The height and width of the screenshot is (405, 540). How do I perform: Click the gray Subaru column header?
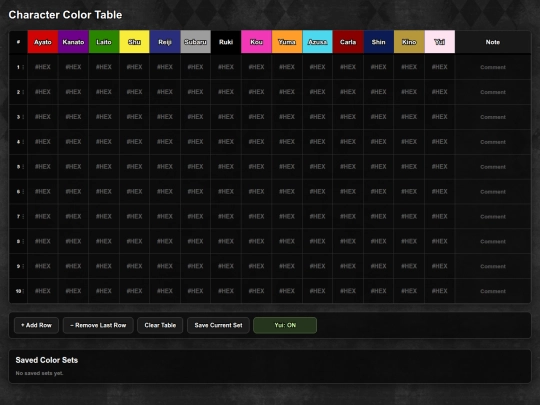195,42
